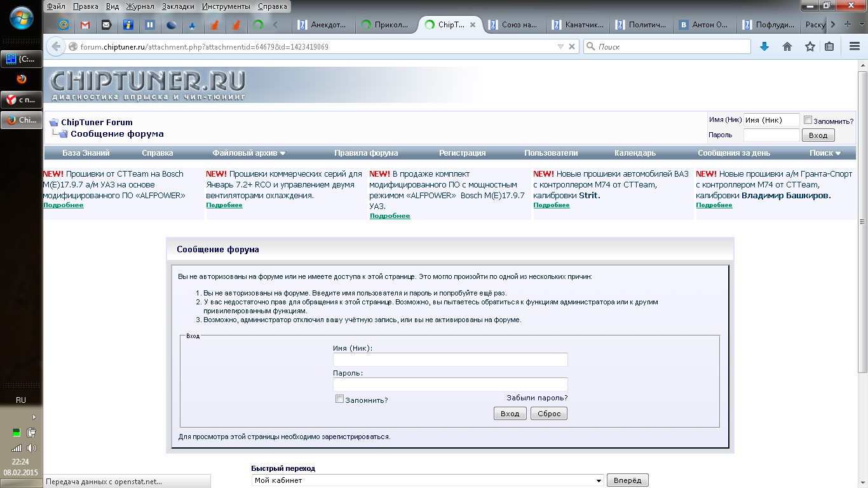This screenshot has height=488, width=868.
Task: Expand the Файловый архив dropdown menu
Action: click(x=249, y=153)
